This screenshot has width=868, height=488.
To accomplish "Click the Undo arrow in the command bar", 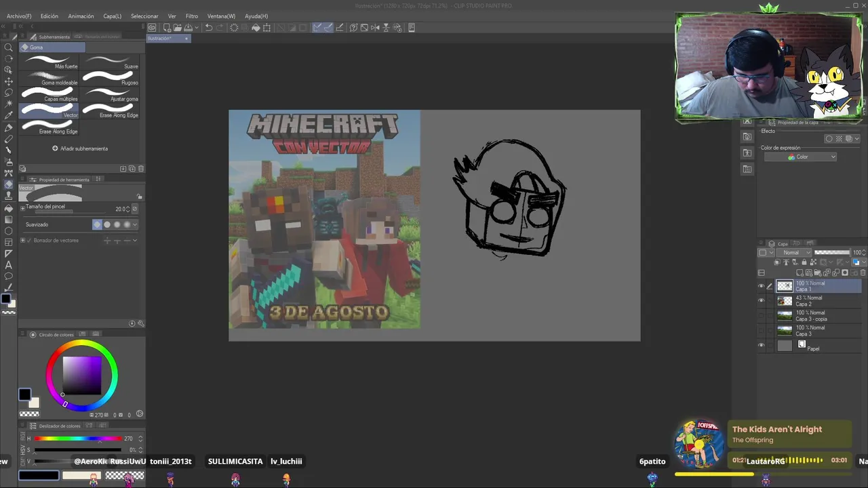I will (x=209, y=28).
